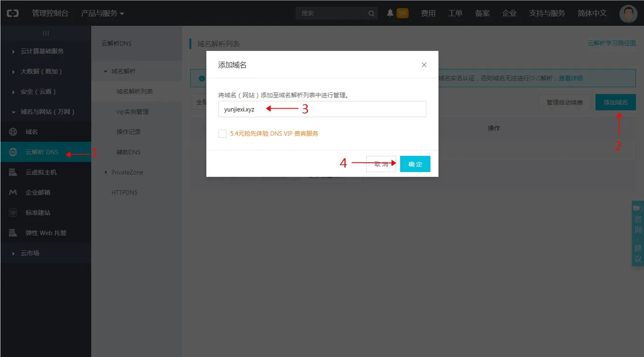Collapse sidebar using the top handle icon

[46, 33]
